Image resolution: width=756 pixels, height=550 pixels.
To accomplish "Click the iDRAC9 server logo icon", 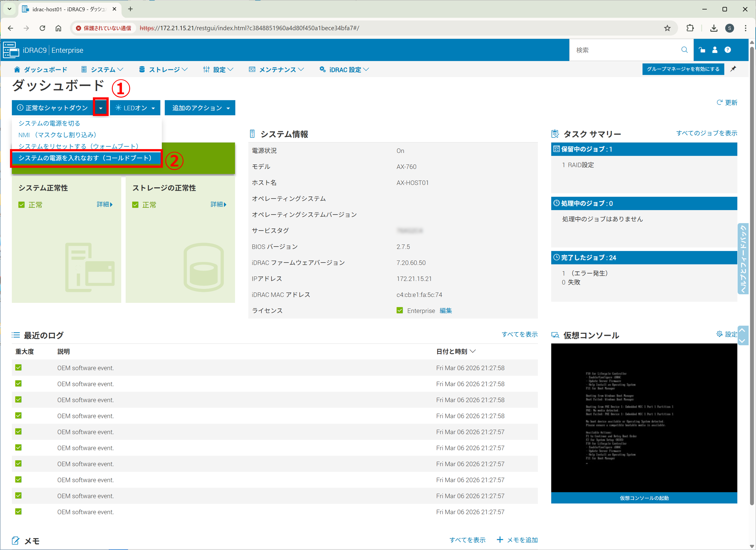I will point(11,50).
